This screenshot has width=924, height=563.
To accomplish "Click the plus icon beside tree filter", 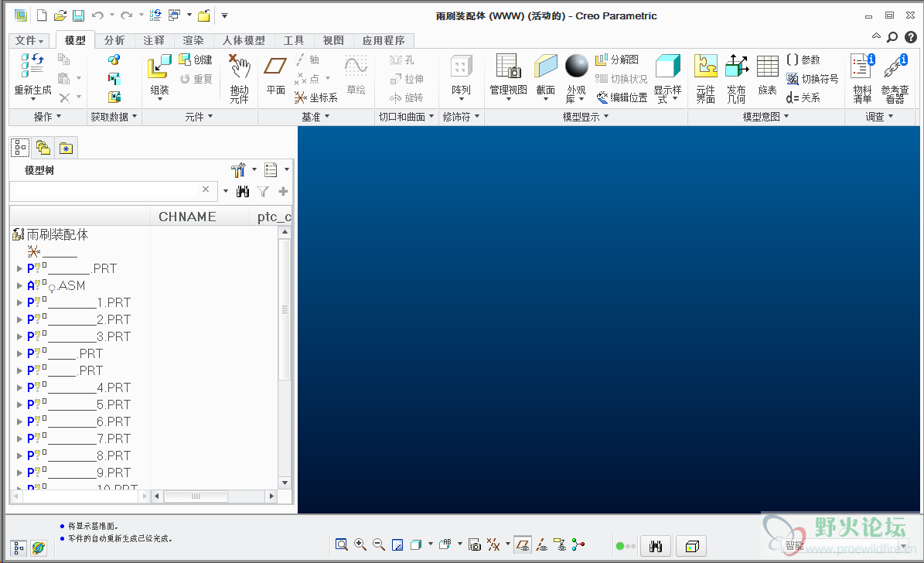I will coord(283,191).
